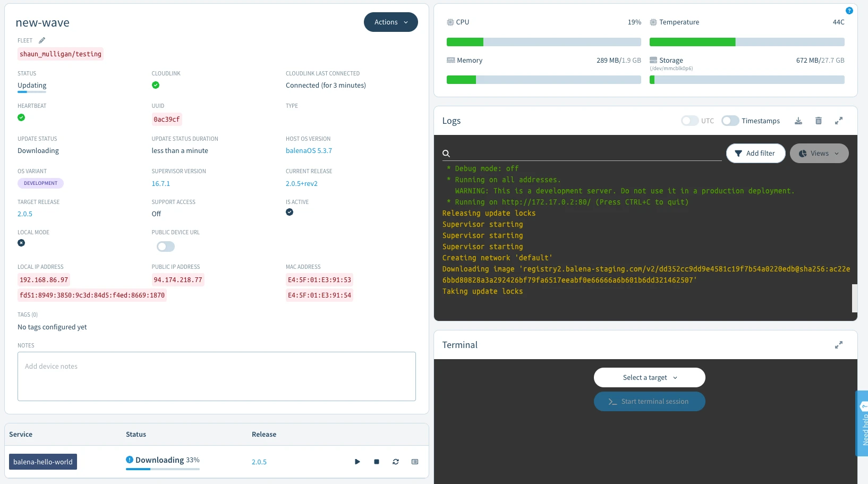Image resolution: width=868 pixels, height=484 pixels.
Task: Open the Select a target dropdown
Action: coord(649,377)
